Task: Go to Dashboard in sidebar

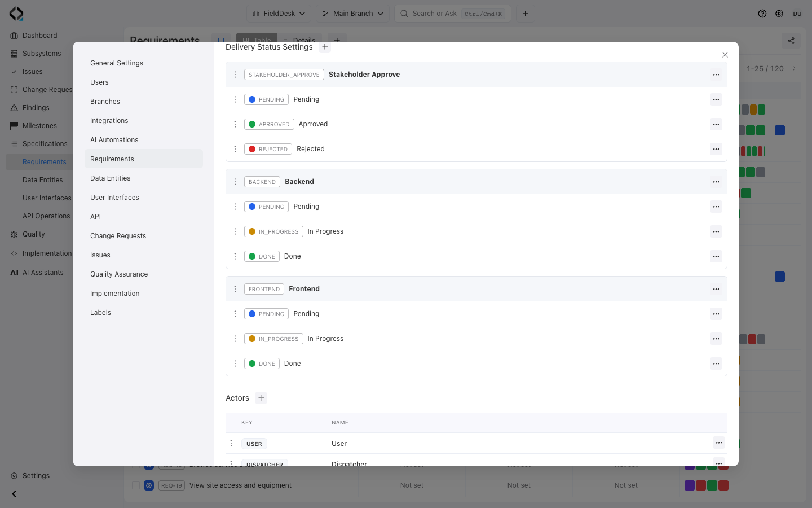Action: 39,36
